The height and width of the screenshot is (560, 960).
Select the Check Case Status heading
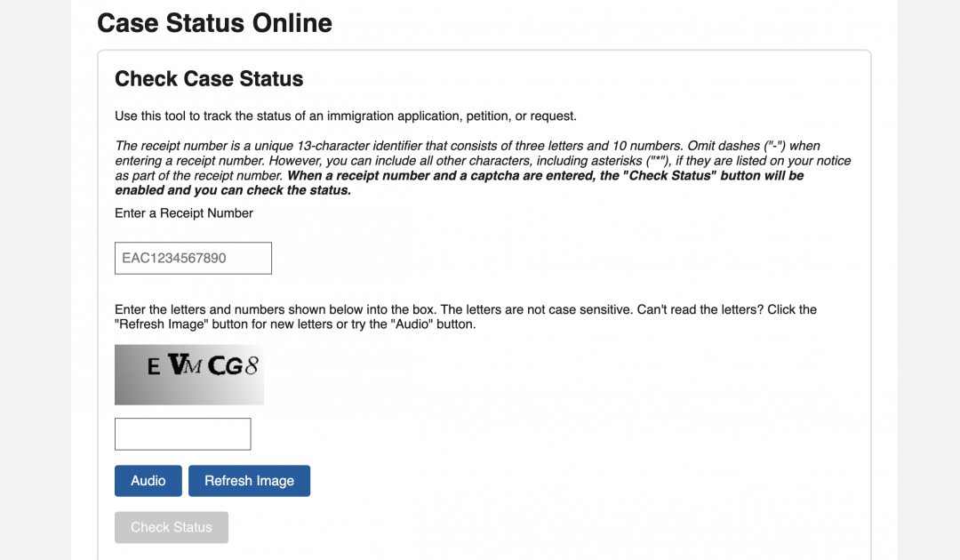209,79
